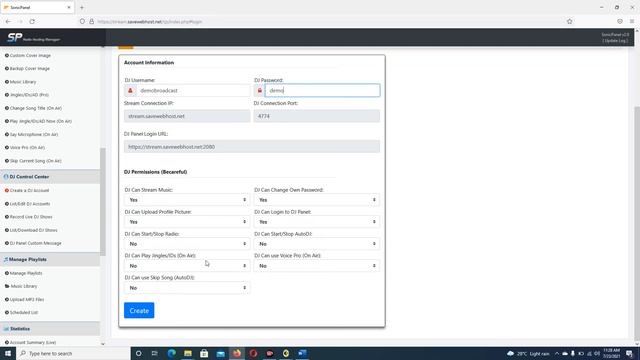
Task: Go back with browser back arrow
Action: coord(8,22)
